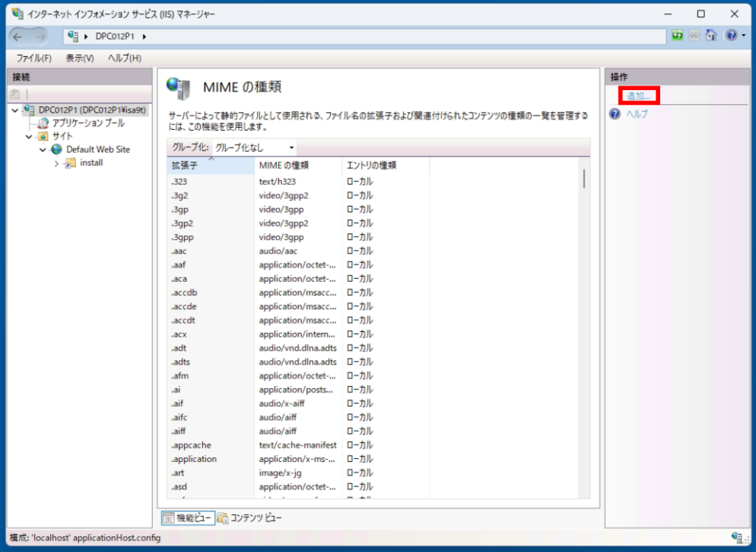Open the help icon at top right
756x552 pixels.
[x=732, y=35]
